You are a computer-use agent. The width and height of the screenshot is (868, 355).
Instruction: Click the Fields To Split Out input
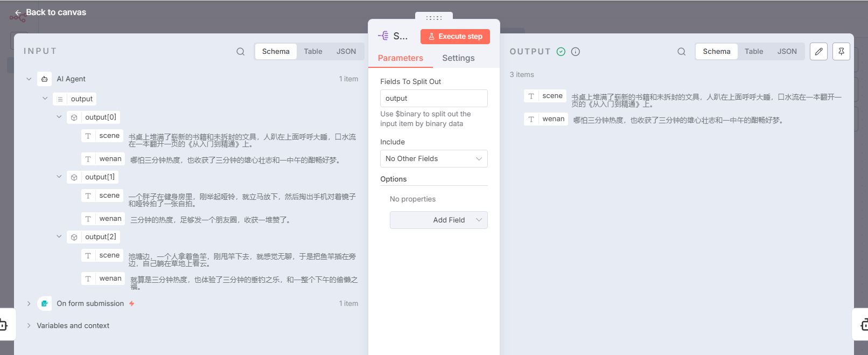(x=434, y=99)
